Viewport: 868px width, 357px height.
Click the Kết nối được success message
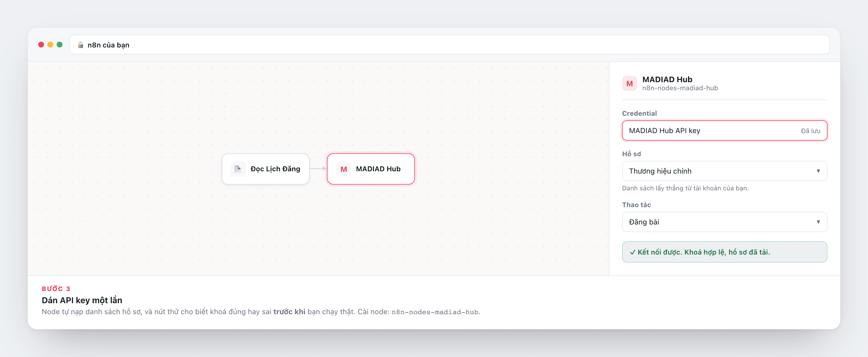pyautogui.click(x=724, y=252)
